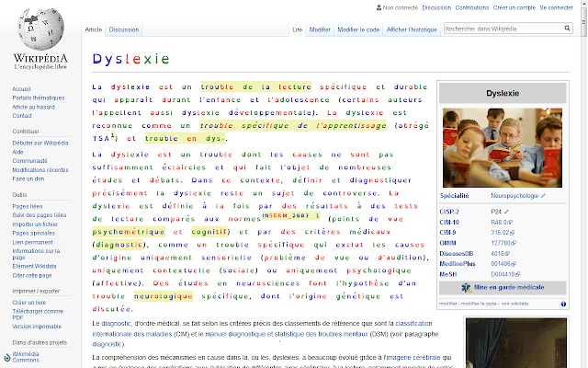Click Faire un don link
The width and height of the screenshot is (588, 368).
click(x=28, y=178)
